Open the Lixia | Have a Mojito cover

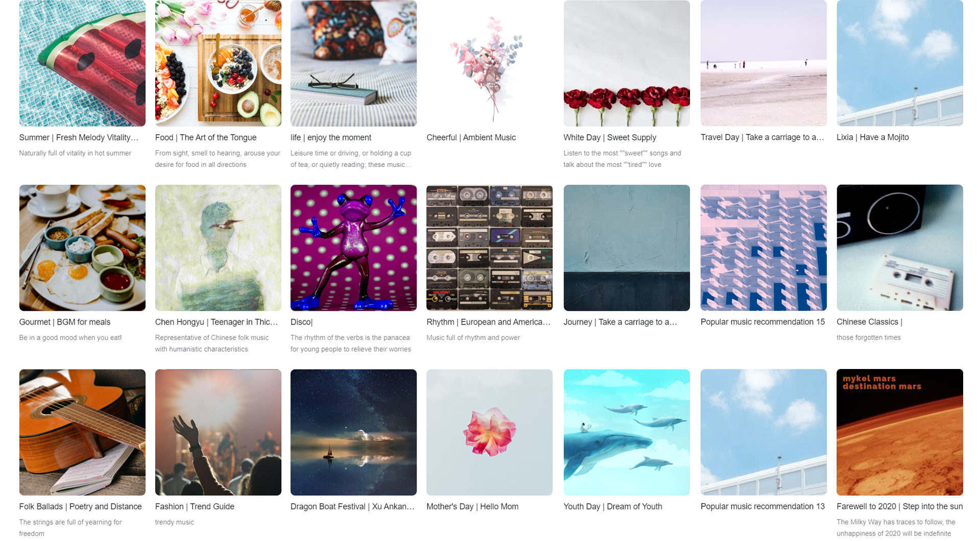(899, 63)
